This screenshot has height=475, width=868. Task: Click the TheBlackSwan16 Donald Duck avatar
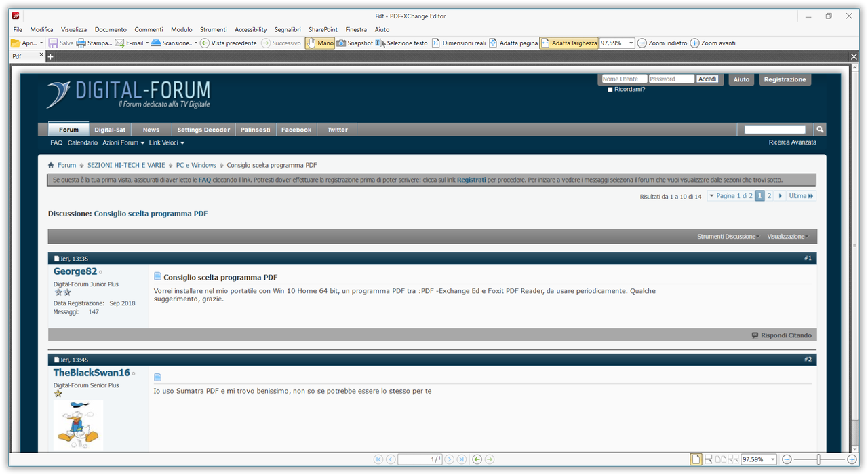pyautogui.click(x=78, y=425)
